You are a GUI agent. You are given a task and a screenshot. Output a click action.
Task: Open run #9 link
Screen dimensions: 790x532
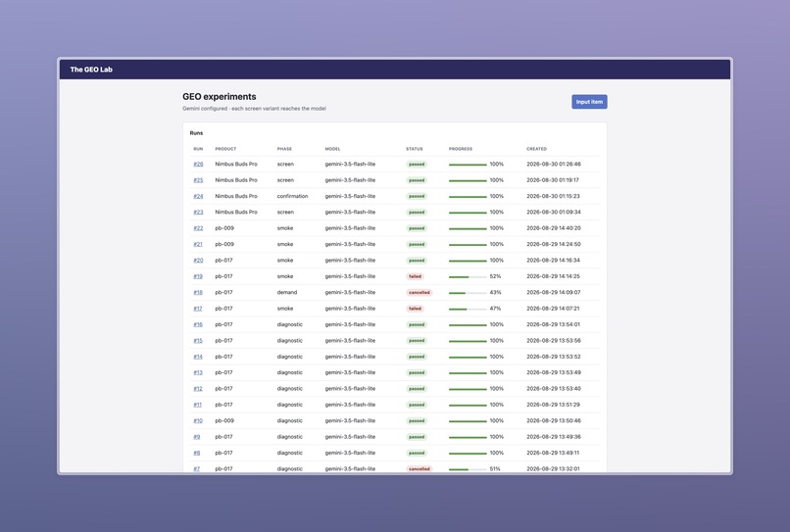pos(196,437)
